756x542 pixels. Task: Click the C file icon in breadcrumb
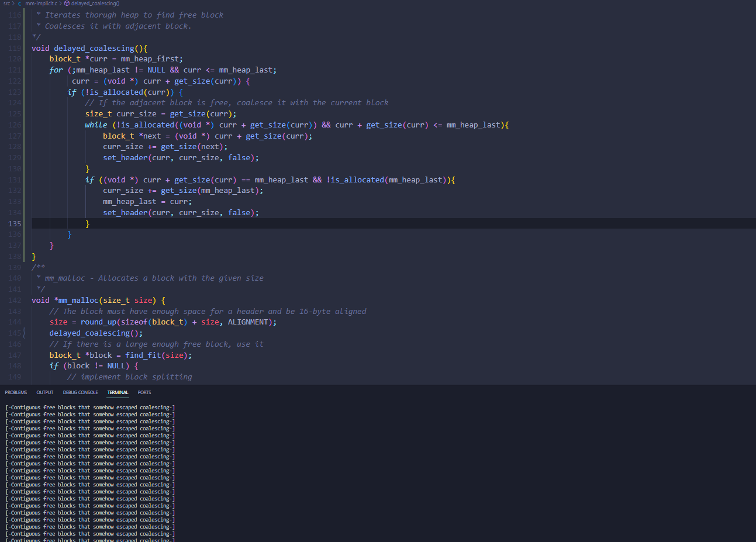(x=19, y=4)
